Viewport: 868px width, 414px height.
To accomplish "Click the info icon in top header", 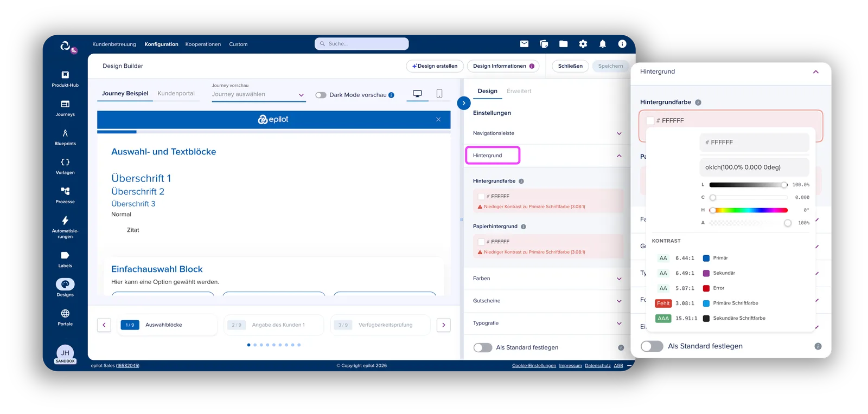I will coord(622,44).
